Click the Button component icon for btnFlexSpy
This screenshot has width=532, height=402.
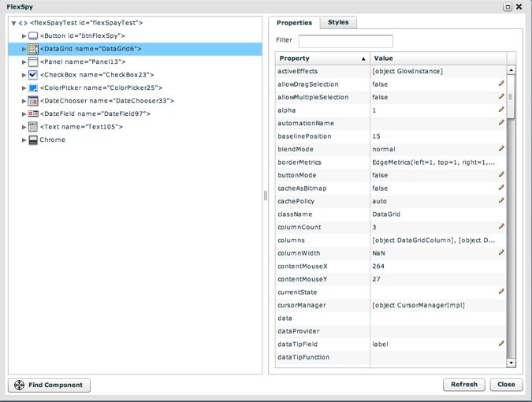click(33, 36)
